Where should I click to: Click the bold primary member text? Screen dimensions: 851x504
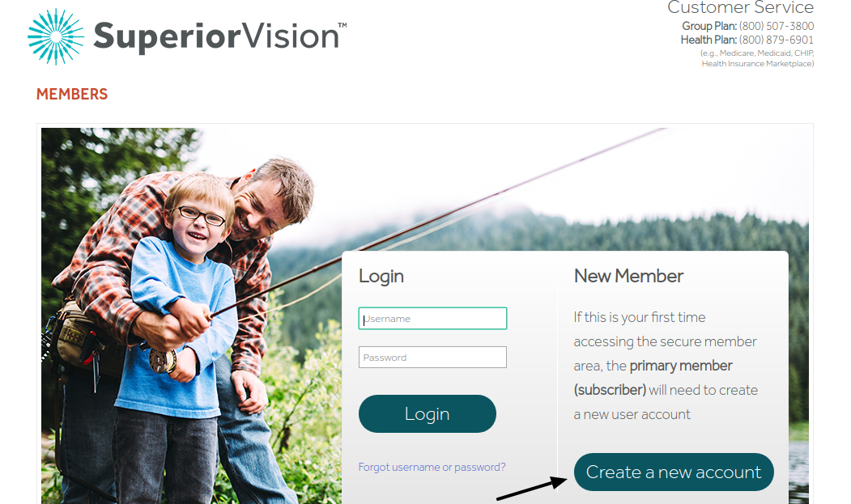tap(681, 366)
